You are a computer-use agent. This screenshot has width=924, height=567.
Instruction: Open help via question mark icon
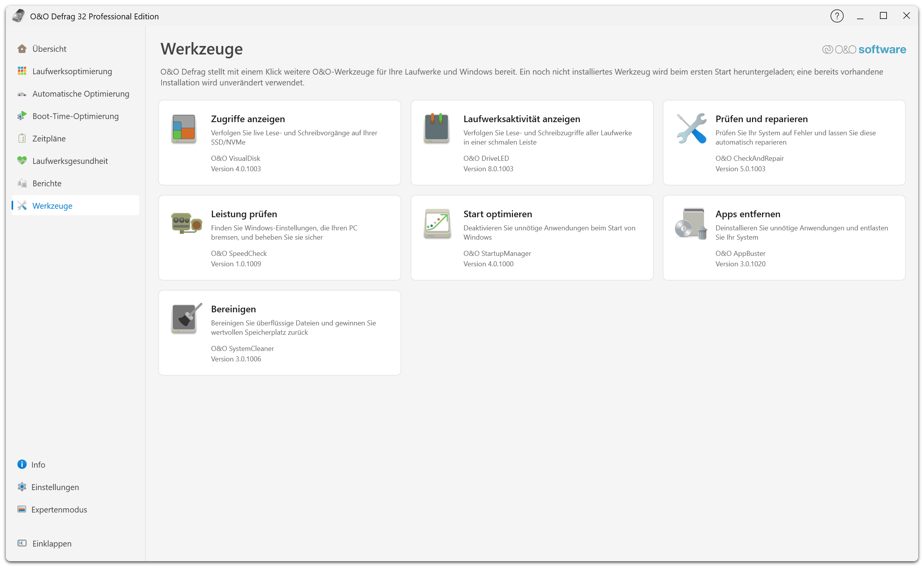tap(837, 16)
